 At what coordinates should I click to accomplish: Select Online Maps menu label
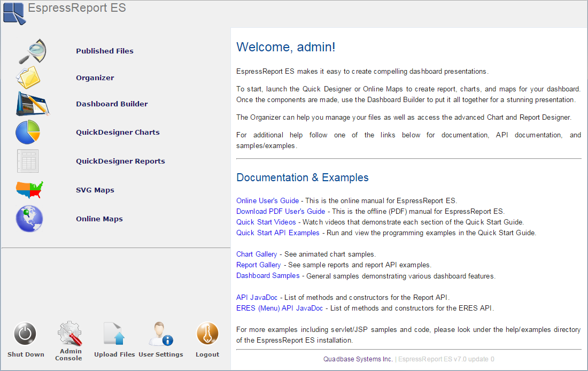[x=99, y=219]
